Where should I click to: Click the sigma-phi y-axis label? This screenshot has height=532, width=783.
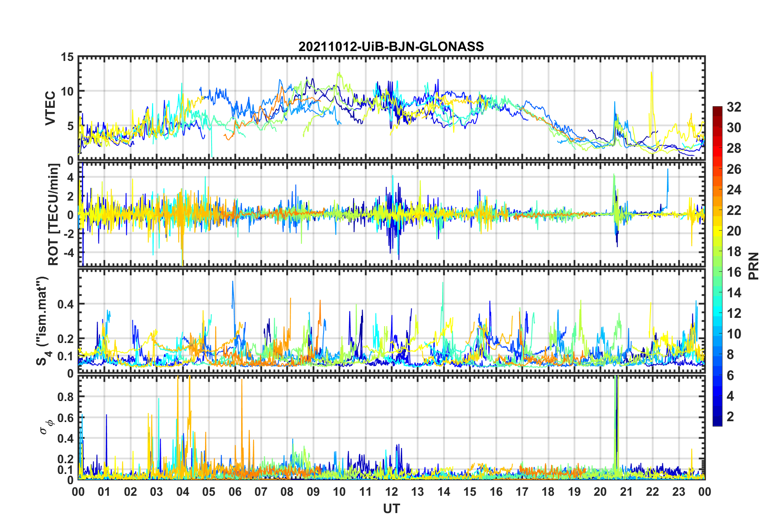tap(46, 427)
